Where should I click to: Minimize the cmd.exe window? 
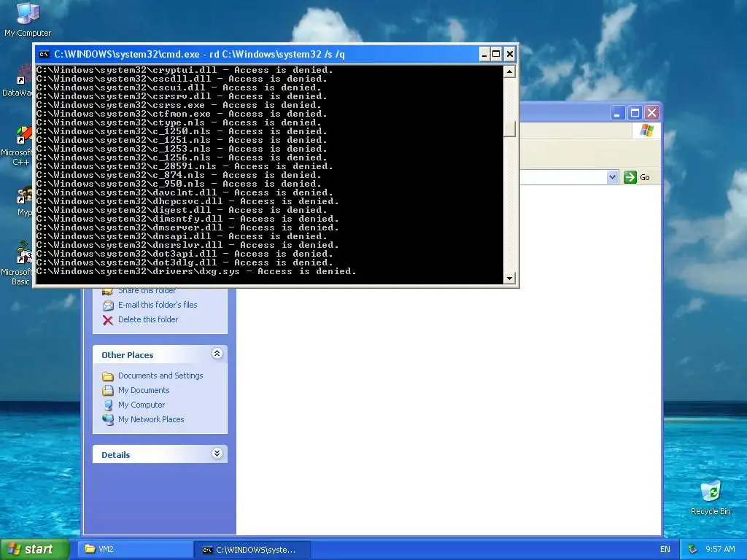click(x=484, y=54)
